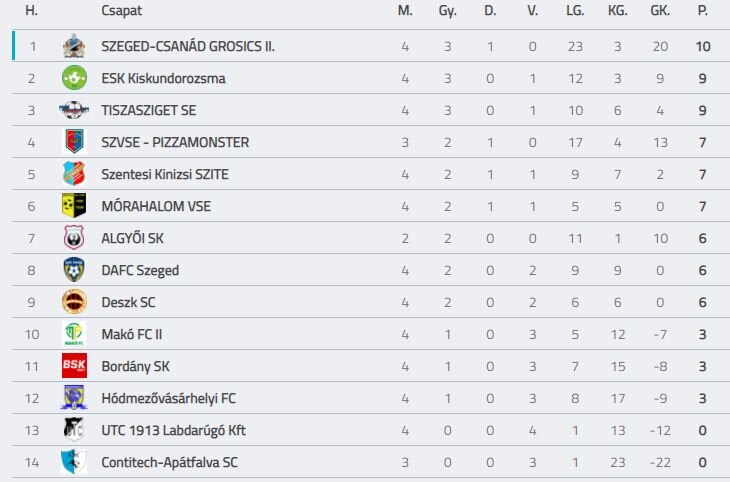Screen dimensions: 730x482
Task: Click the round Deszk SC emblem
Action: pyautogui.click(x=74, y=302)
